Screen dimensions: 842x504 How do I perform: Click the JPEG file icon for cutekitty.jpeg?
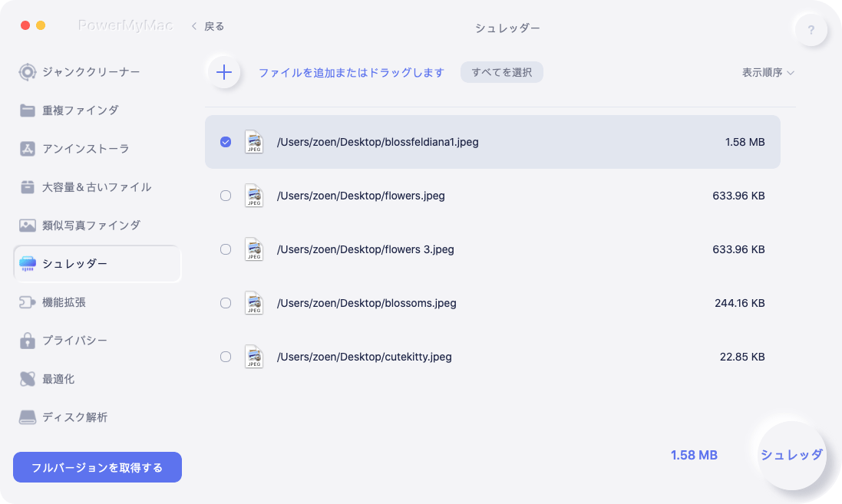[x=254, y=357]
